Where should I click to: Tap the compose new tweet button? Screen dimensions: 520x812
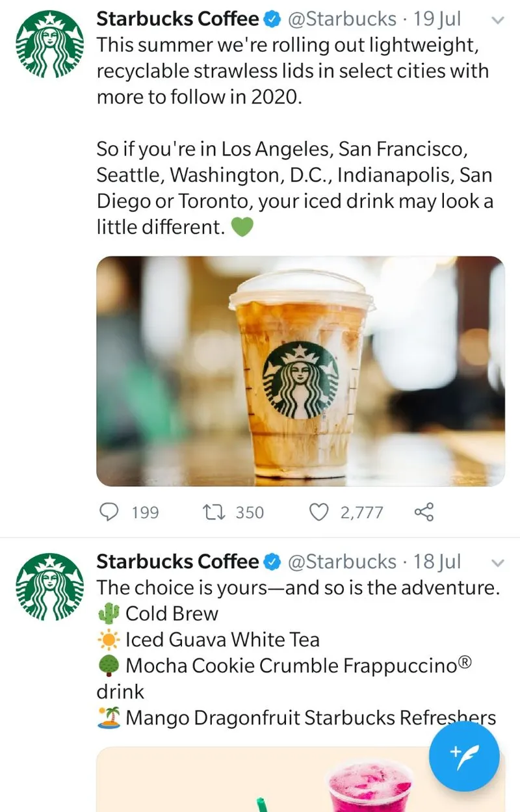pyautogui.click(x=464, y=756)
